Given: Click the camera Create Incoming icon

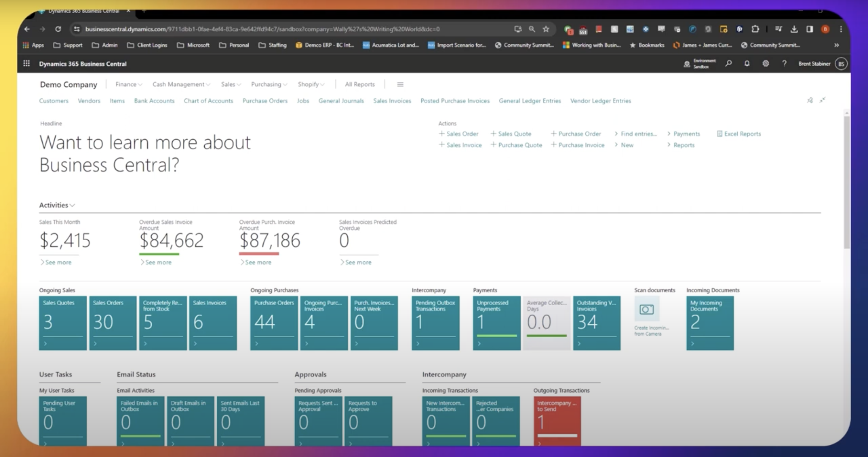Looking at the screenshot, I should [646, 309].
